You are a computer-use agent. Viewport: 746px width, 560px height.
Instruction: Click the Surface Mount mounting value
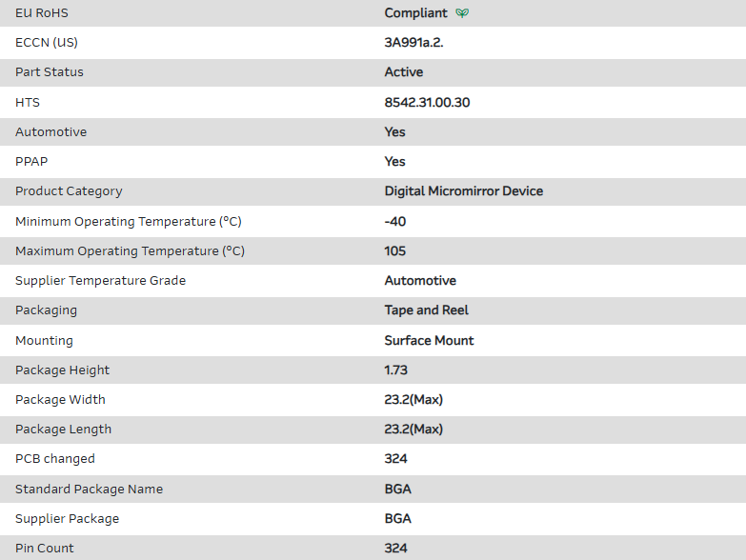(x=429, y=341)
